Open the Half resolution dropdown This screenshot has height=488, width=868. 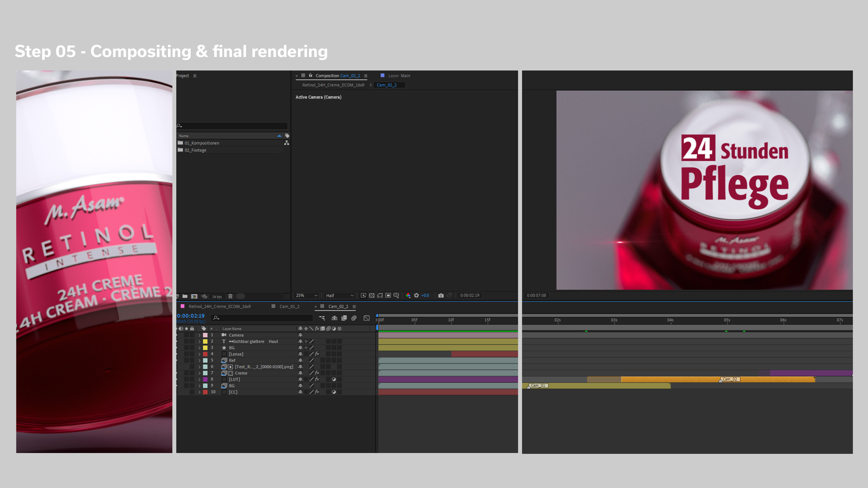pyautogui.click(x=339, y=295)
